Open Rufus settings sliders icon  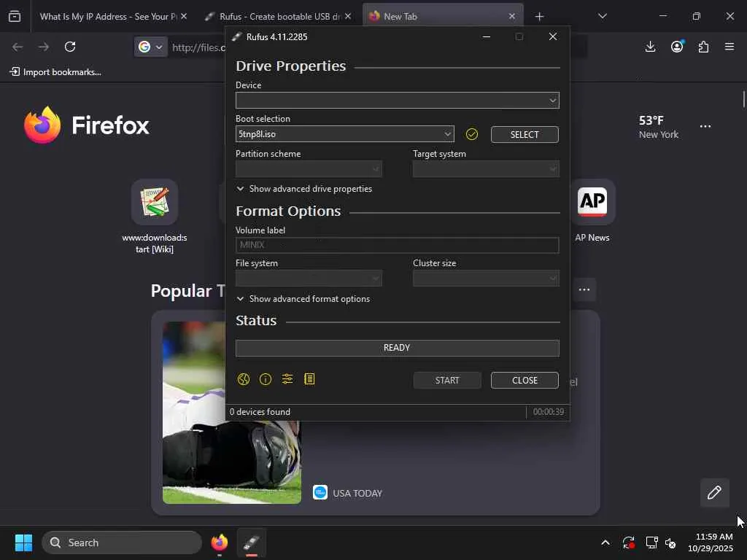pyautogui.click(x=287, y=379)
